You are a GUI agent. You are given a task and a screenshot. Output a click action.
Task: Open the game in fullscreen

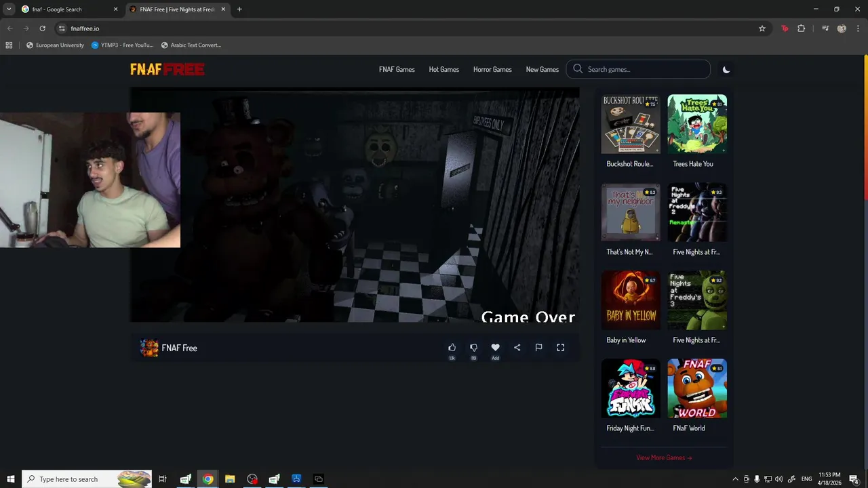click(560, 348)
